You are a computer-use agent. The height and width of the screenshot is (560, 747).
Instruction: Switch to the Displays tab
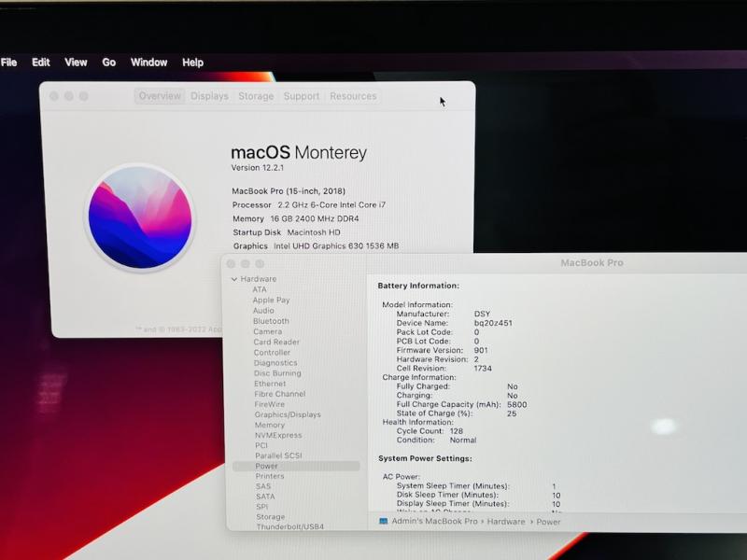coord(209,96)
